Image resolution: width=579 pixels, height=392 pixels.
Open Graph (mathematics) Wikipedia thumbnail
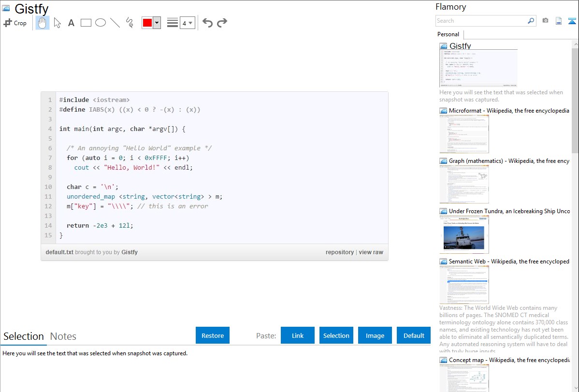464,184
